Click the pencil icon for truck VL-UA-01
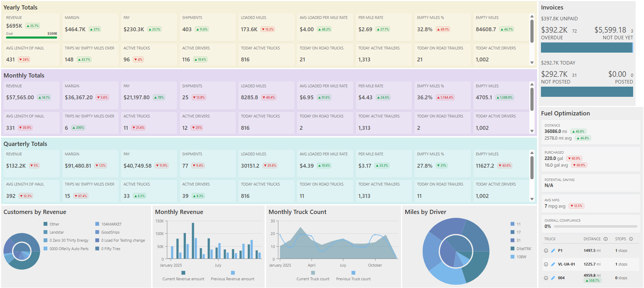This screenshot has width=644, height=288. [553, 264]
